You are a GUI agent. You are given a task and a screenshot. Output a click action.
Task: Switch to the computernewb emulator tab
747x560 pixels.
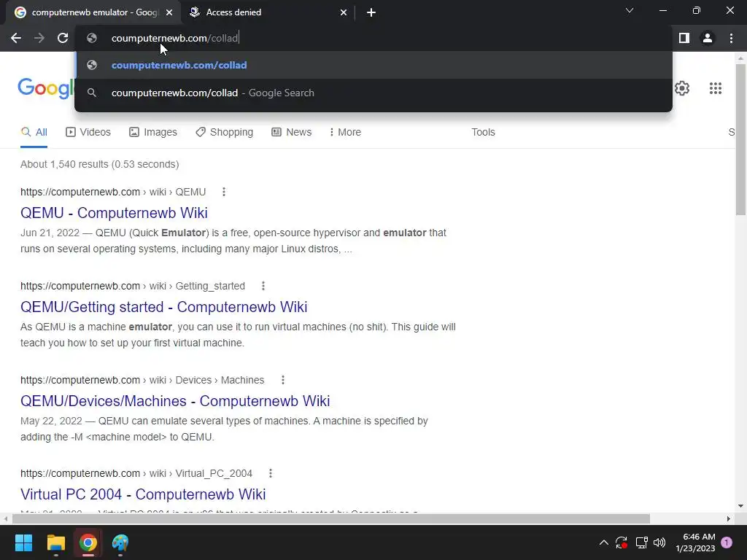pos(93,12)
